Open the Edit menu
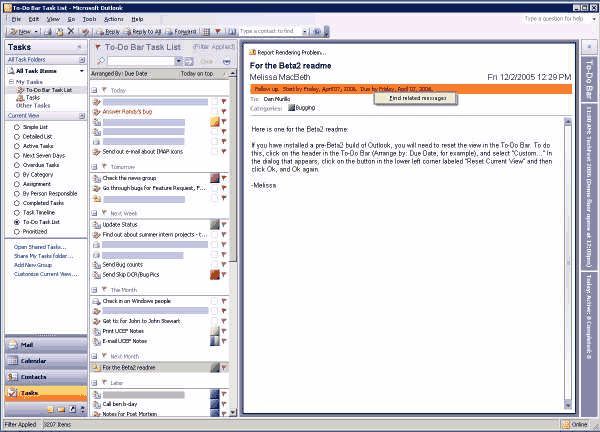The width and height of the screenshot is (600, 432). click(34, 19)
